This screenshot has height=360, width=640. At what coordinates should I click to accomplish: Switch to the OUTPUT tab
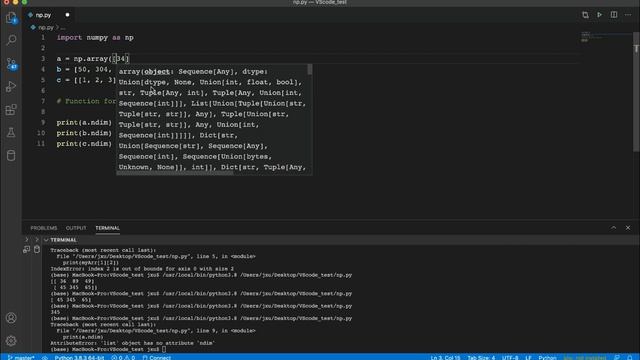(76, 228)
